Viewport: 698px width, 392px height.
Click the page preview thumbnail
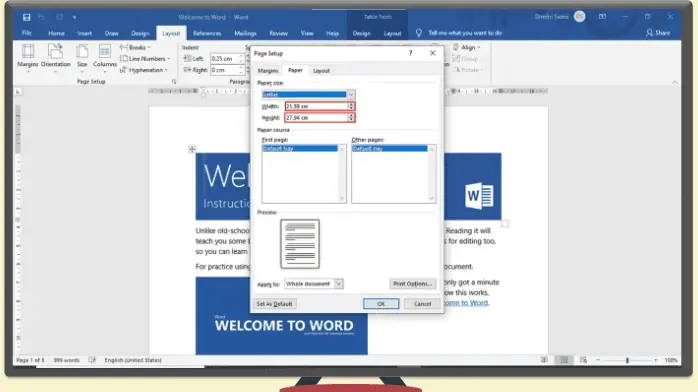point(300,244)
